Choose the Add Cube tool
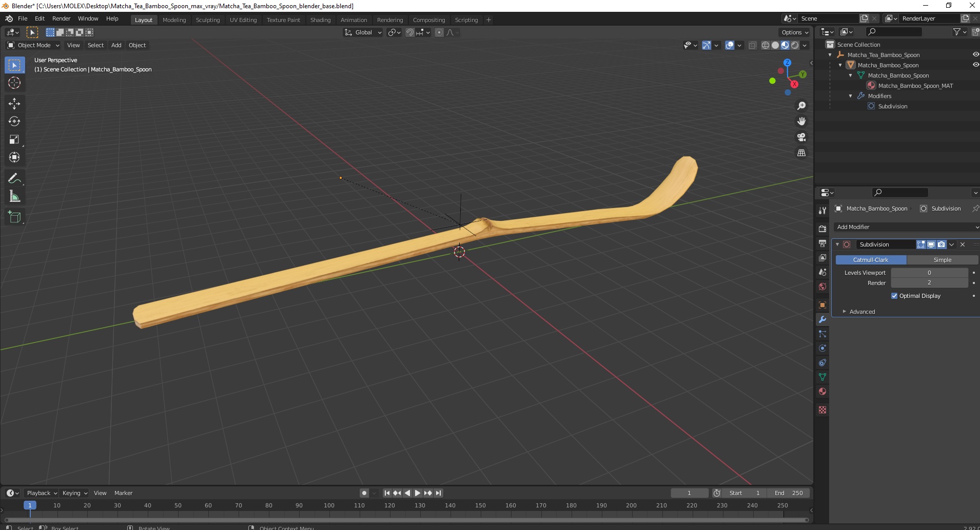Screen dimensions: 980x530 [14, 217]
